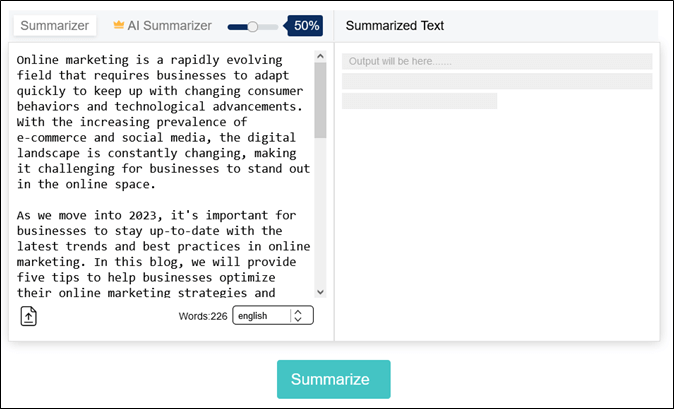Click the crown icon beside AI Summarizer

[x=118, y=25]
